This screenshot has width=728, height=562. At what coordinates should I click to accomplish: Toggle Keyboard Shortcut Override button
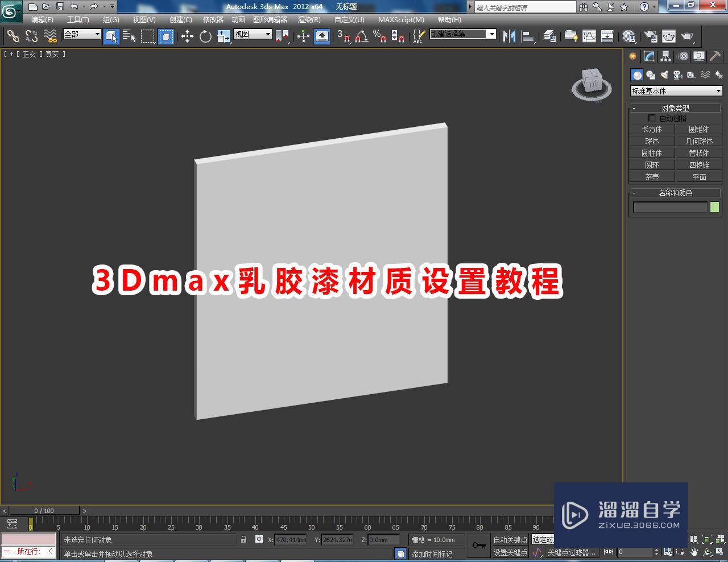click(322, 36)
